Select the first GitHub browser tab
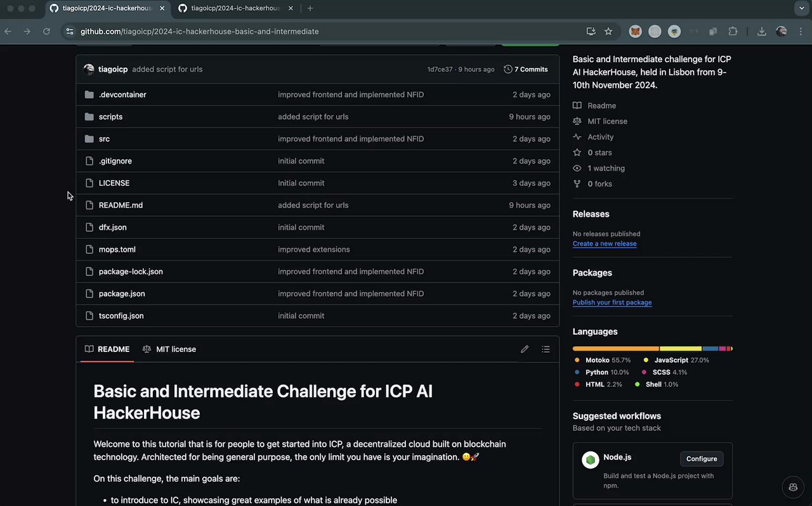Image resolution: width=812 pixels, height=506 pixels. (108, 8)
